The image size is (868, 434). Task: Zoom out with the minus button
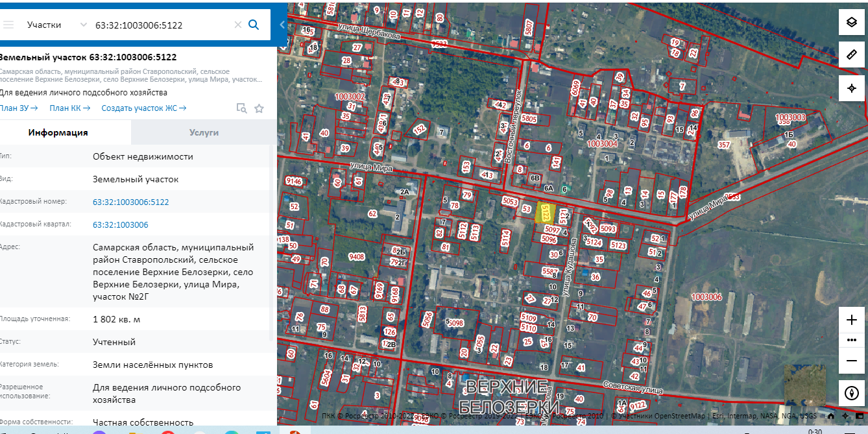(x=852, y=361)
